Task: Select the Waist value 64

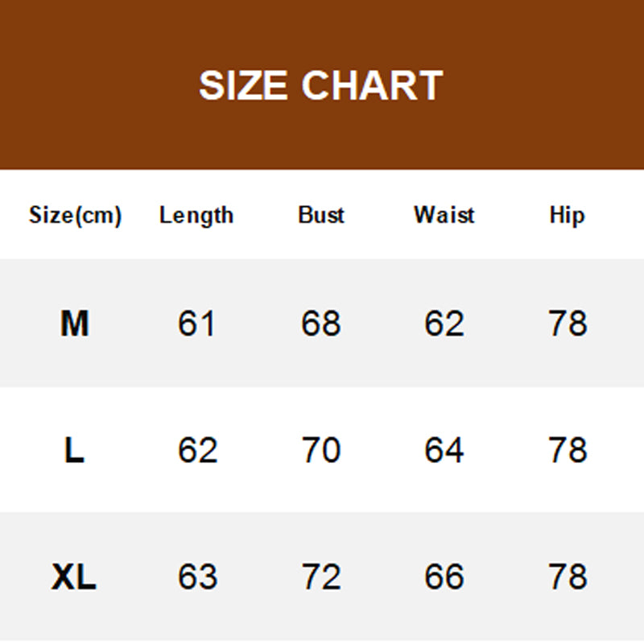Action: point(444,451)
